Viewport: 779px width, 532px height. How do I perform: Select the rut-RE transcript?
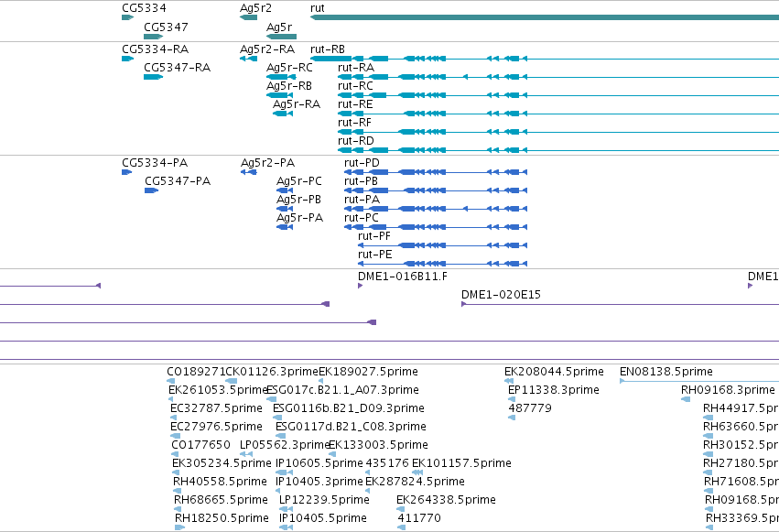558,114
